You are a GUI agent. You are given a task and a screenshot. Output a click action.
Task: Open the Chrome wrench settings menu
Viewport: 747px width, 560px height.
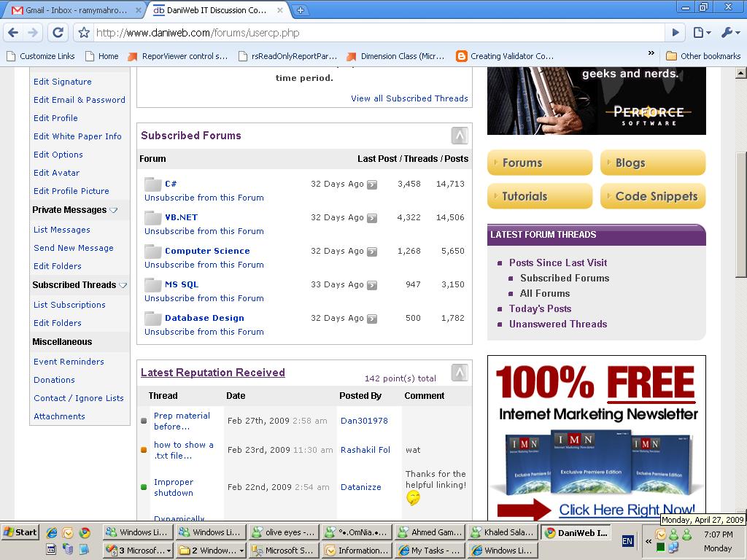click(730, 33)
